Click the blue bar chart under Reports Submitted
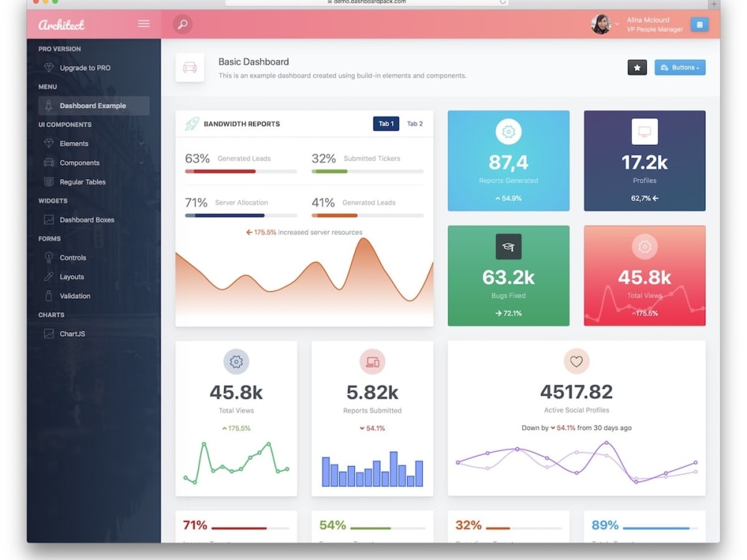 pyautogui.click(x=373, y=469)
